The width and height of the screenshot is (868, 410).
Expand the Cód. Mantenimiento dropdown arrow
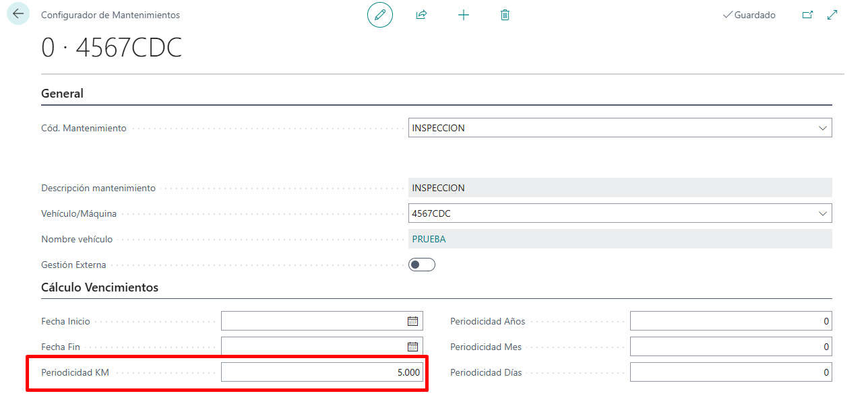[x=823, y=128]
